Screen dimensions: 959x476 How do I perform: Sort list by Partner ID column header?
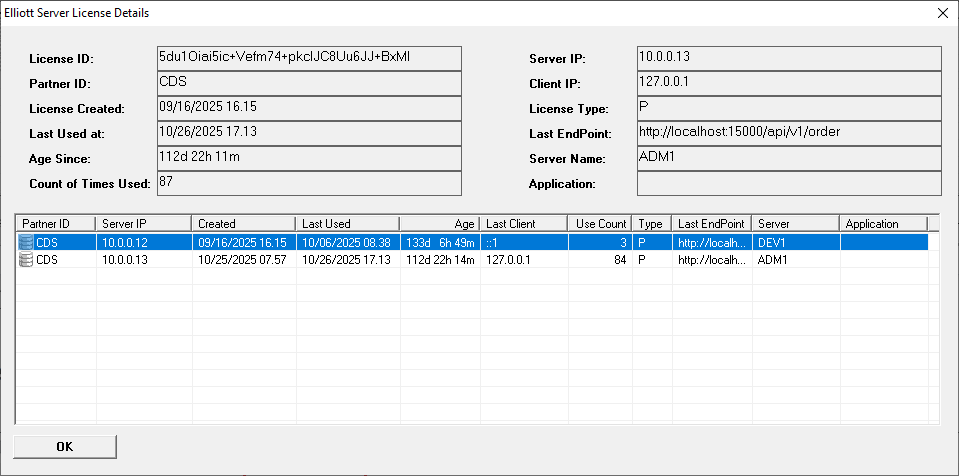pos(56,224)
